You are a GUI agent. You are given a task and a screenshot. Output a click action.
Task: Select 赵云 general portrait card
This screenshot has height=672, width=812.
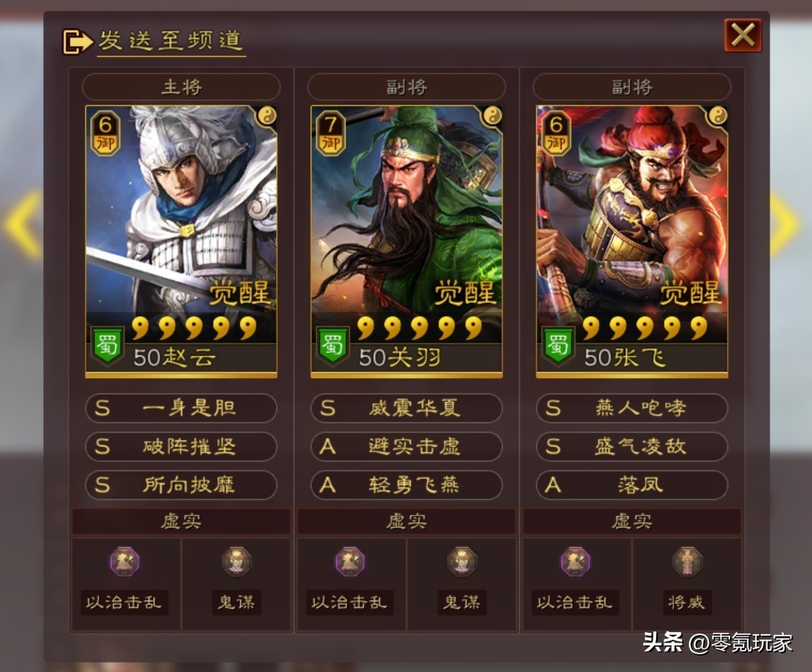tap(181, 242)
